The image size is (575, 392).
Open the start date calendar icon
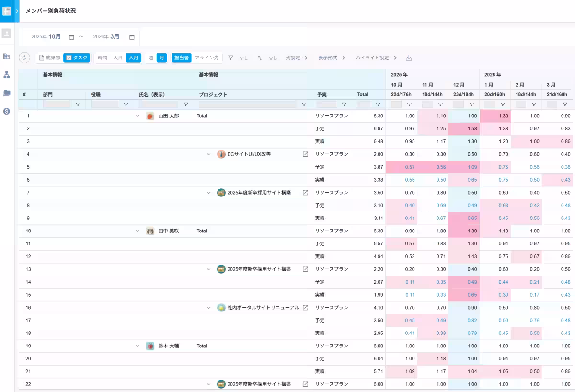[x=71, y=37]
